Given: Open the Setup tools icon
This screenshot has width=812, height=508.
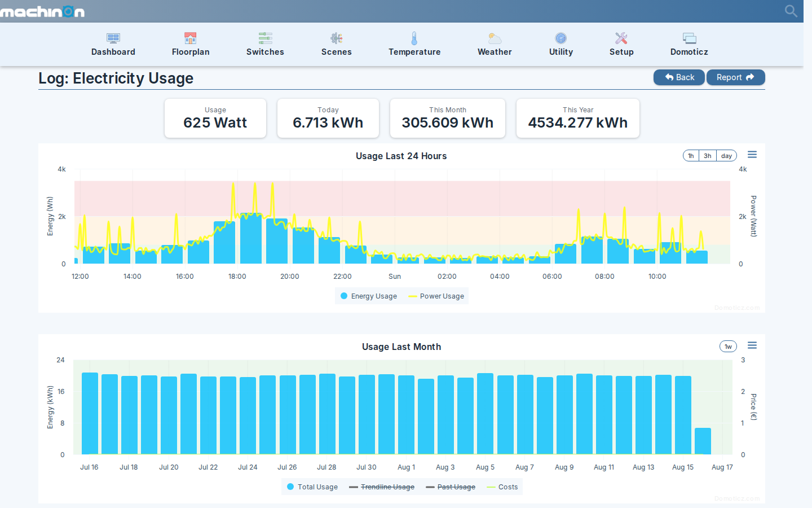Looking at the screenshot, I should pos(621,38).
